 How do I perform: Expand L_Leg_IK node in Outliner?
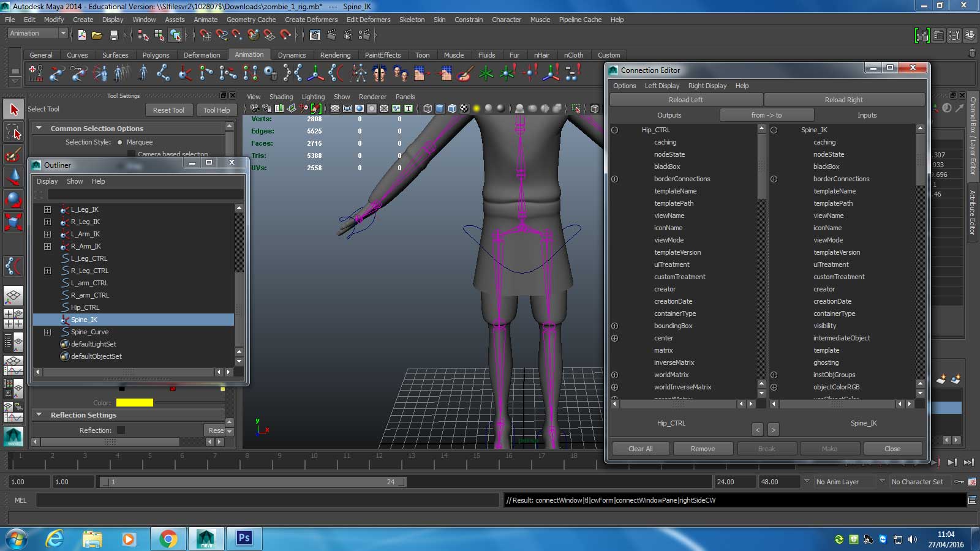pyautogui.click(x=47, y=209)
